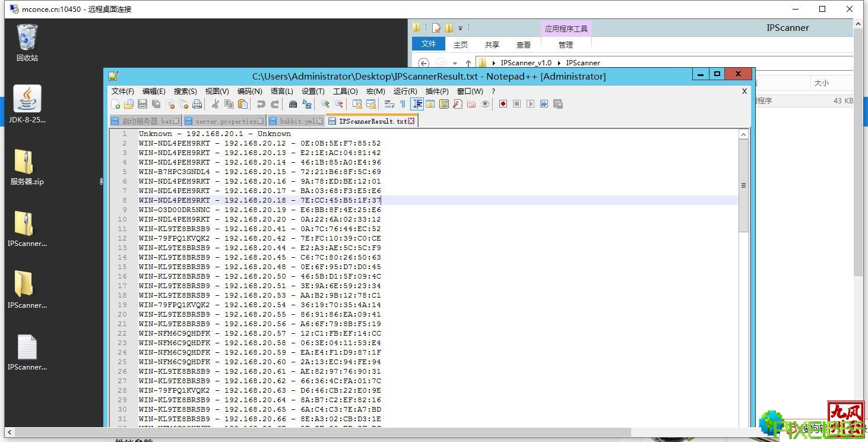Play back the recorded macro
868x442 pixels.
click(530, 104)
